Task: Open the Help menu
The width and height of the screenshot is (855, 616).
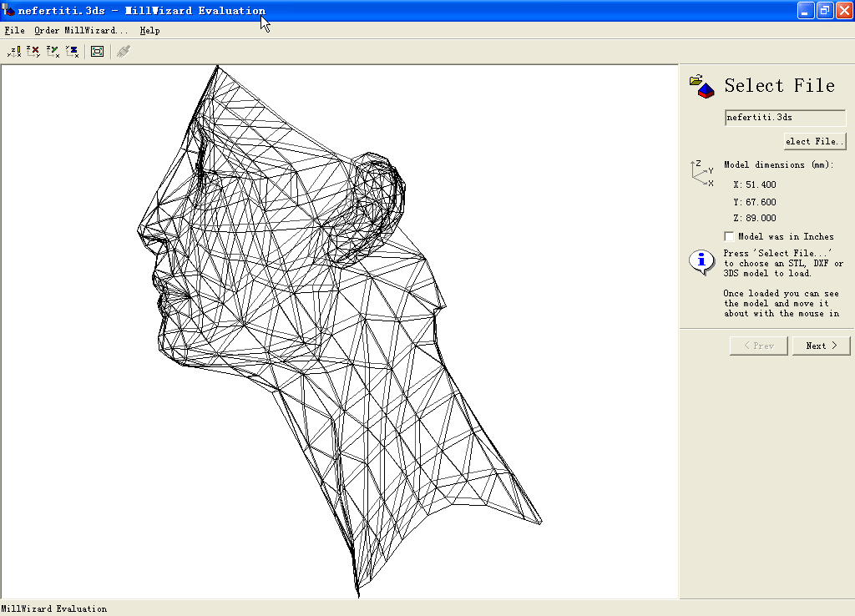Action: coord(150,31)
